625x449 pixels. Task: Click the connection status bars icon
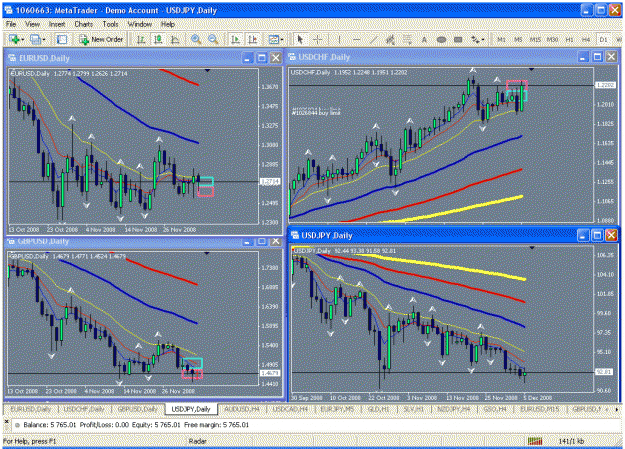(x=535, y=441)
